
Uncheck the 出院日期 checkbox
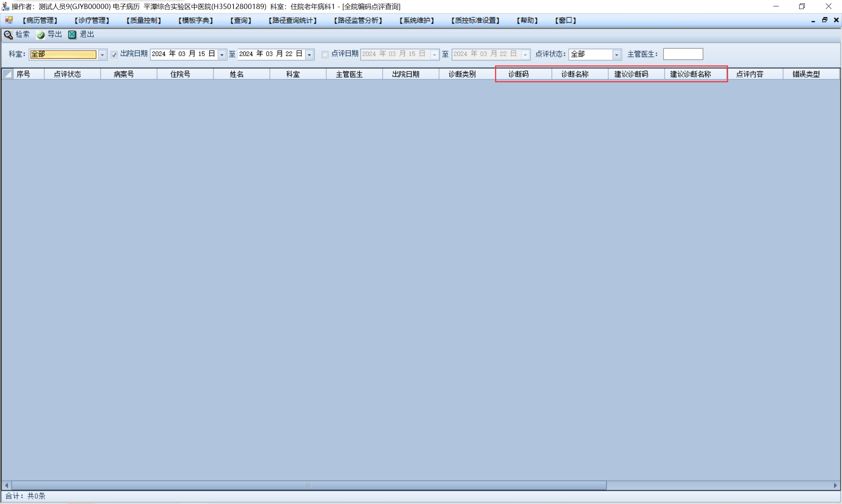coord(114,54)
